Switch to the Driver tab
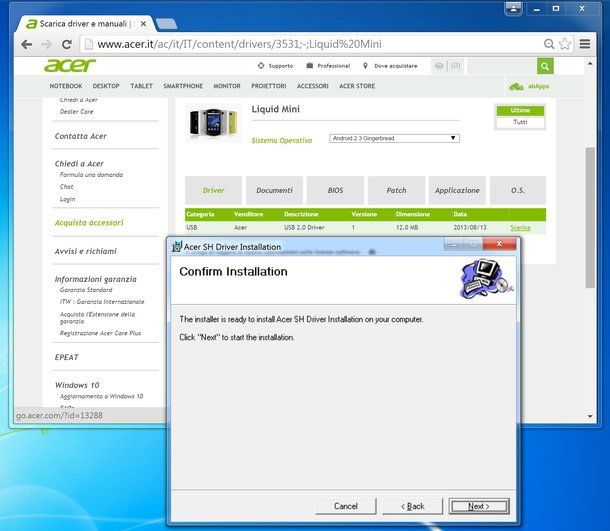Image resolution: width=610 pixels, height=531 pixels. point(213,190)
